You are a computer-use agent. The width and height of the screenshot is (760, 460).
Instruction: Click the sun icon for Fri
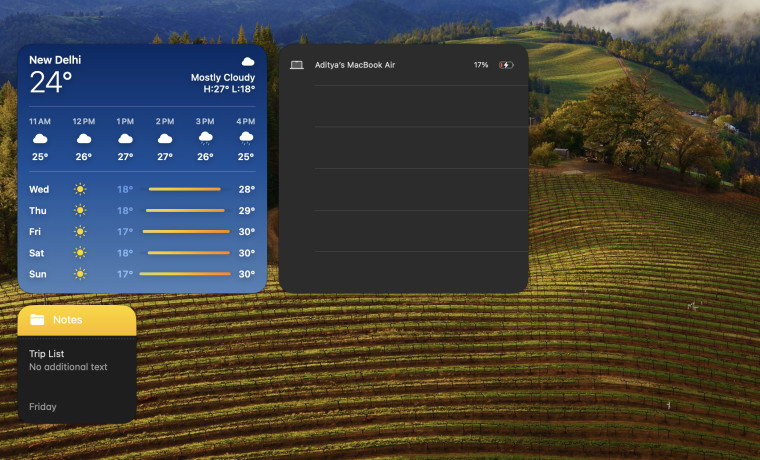tap(80, 232)
